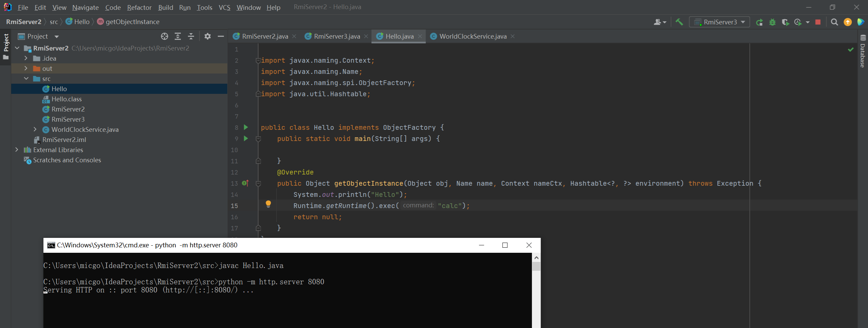Collapse all in the Project panel
Screen dimensions: 868x328
pyautogui.click(x=191, y=36)
